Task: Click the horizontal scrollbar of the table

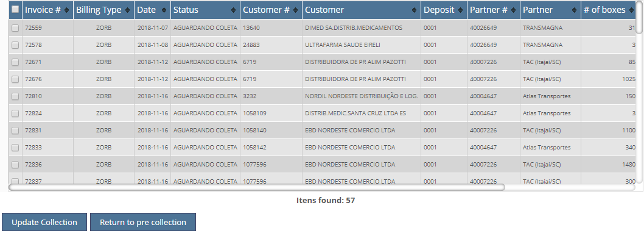Action: pyautogui.click(x=256, y=187)
